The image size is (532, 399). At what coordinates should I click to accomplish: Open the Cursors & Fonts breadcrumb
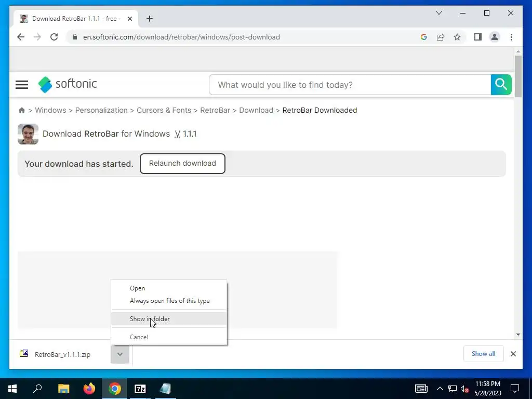pyautogui.click(x=164, y=110)
